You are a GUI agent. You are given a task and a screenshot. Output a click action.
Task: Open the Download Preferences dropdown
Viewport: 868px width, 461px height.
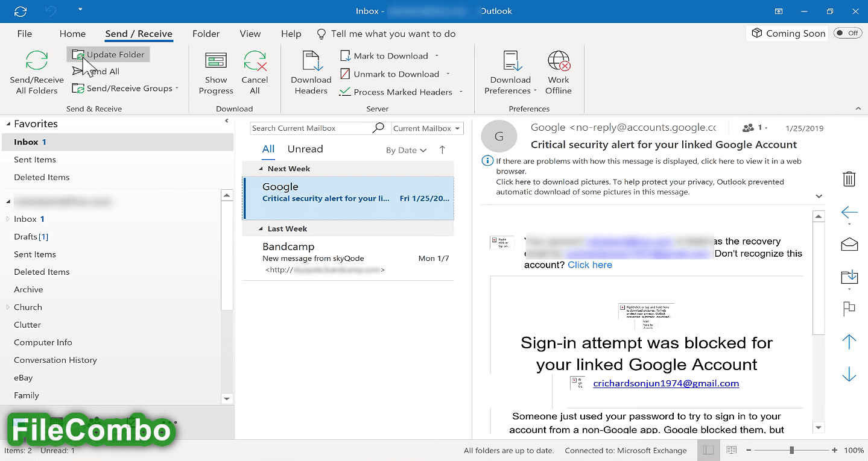510,73
